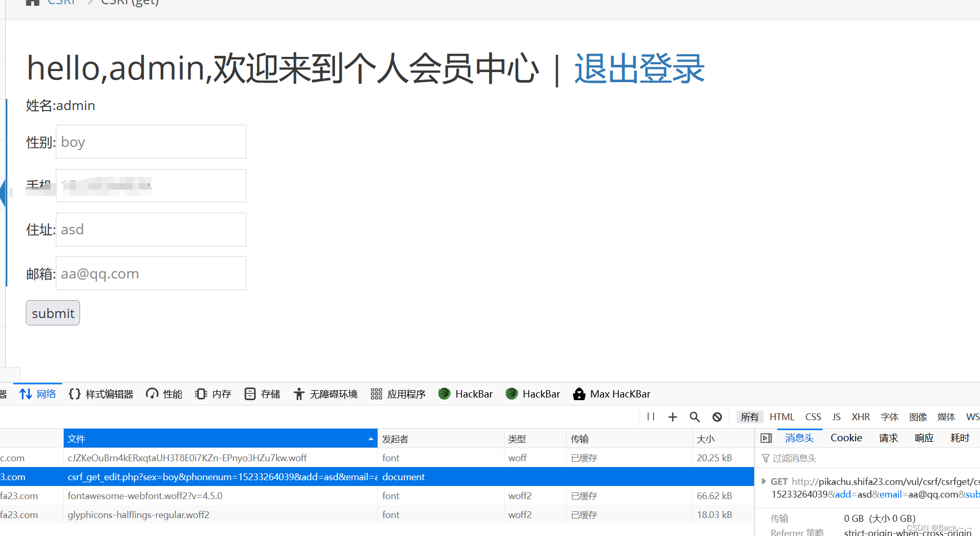
Task: Open the 响应 (Response) panel tab
Action: click(x=924, y=438)
